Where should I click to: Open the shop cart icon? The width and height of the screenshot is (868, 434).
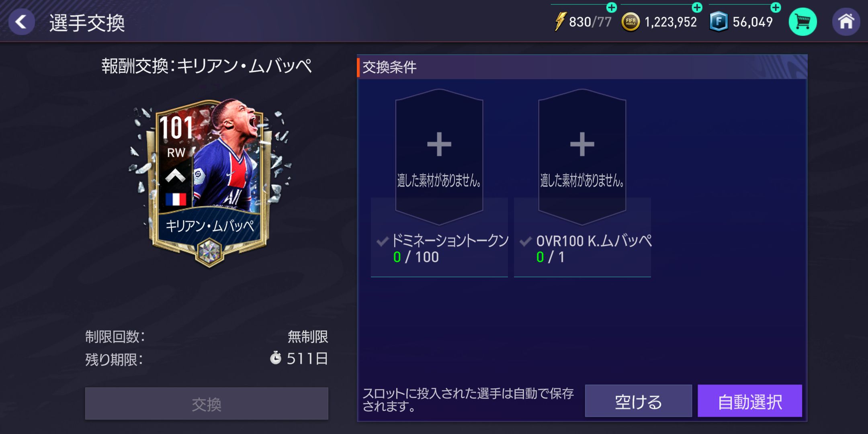coord(802,22)
